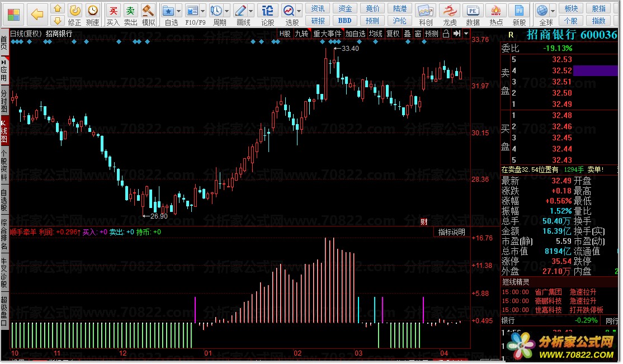Click the red 买入 buy icon
The image size is (623, 364).
pos(113,11)
